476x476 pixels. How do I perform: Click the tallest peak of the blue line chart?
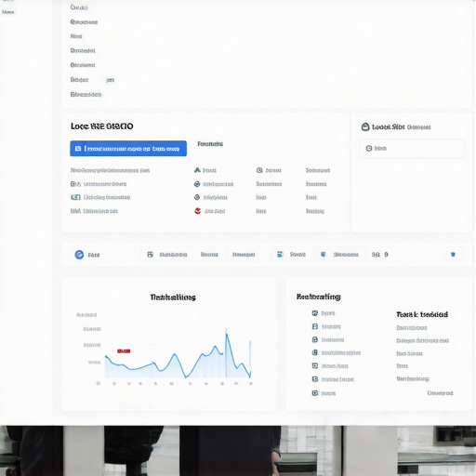[227, 334]
